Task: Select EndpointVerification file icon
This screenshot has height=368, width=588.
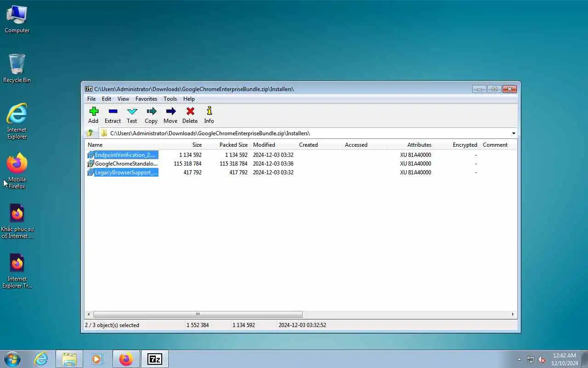Action: tap(90, 155)
